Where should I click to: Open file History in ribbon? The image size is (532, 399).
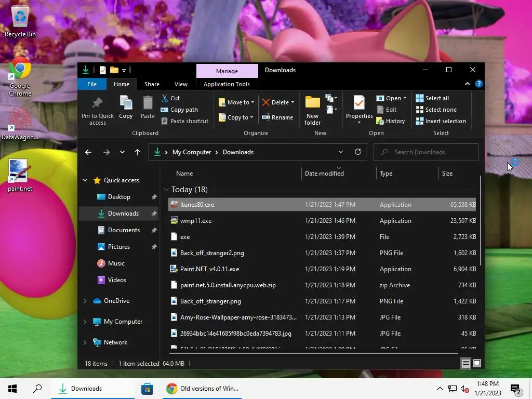point(391,121)
